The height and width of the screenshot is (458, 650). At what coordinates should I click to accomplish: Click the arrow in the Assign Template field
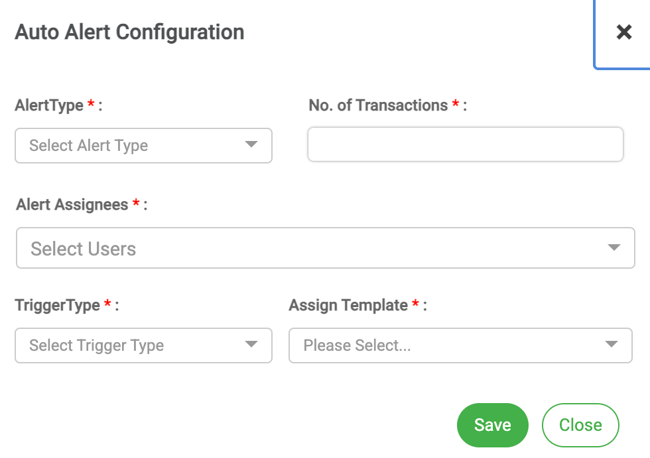click(611, 344)
